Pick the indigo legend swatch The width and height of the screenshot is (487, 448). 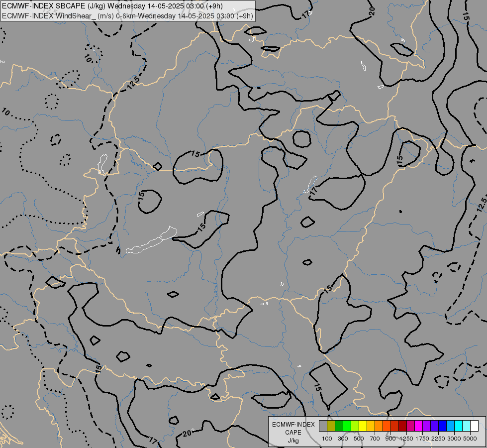point(434,426)
